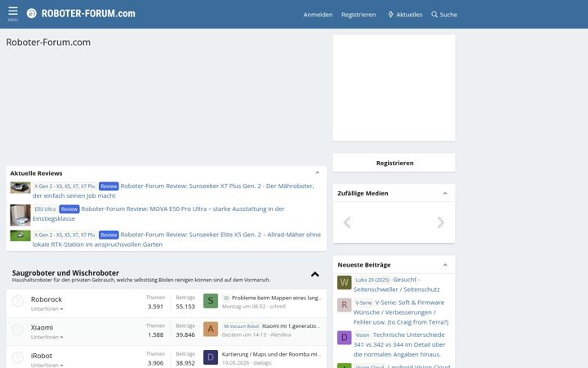
Task: Open the Xiaomi forum link
Action: tap(42, 327)
